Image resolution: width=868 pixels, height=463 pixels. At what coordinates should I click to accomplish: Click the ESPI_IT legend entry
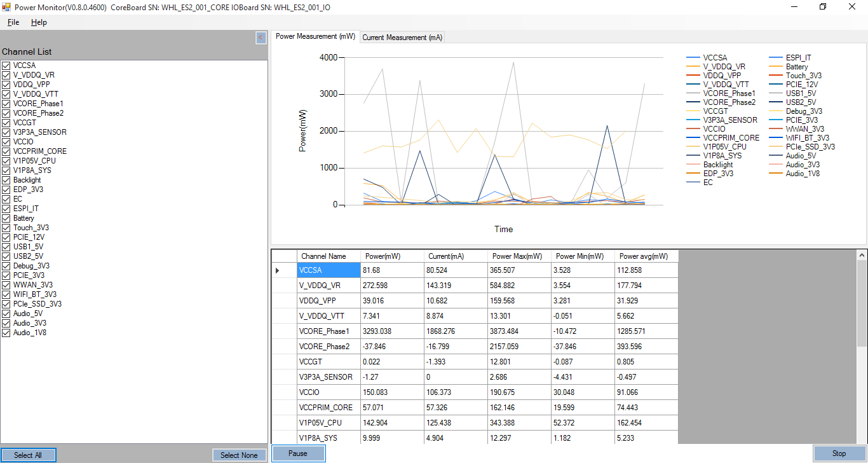[x=798, y=58]
